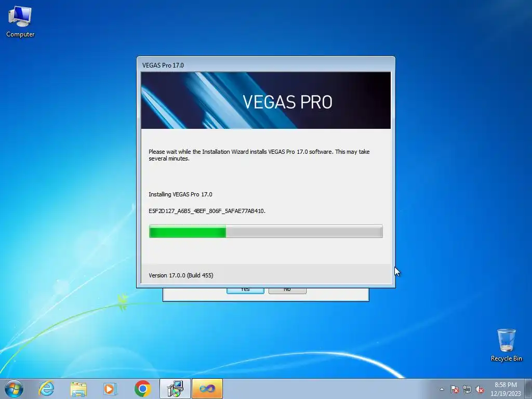The width and height of the screenshot is (532, 399).
Task: Open the muted volume tray icon
Action: click(480, 389)
